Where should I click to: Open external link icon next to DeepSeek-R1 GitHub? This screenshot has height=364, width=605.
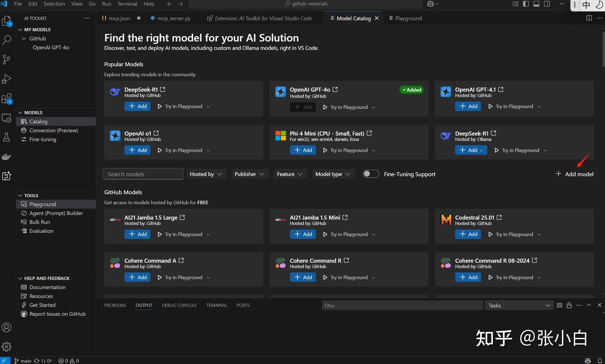coord(163,89)
